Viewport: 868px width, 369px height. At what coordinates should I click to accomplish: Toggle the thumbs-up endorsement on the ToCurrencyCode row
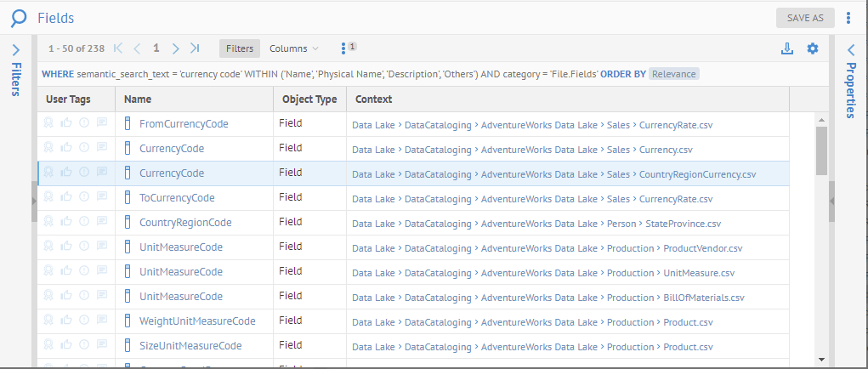[x=66, y=198]
